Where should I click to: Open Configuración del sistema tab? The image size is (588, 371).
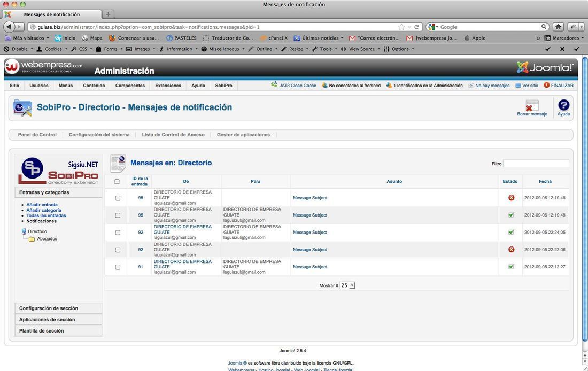pyautogui.click(x=99, y=135)
